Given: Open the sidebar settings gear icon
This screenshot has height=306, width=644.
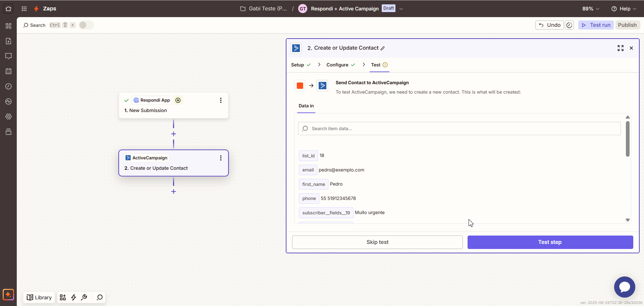Looking at the screenshot, I should coord(8,116).
